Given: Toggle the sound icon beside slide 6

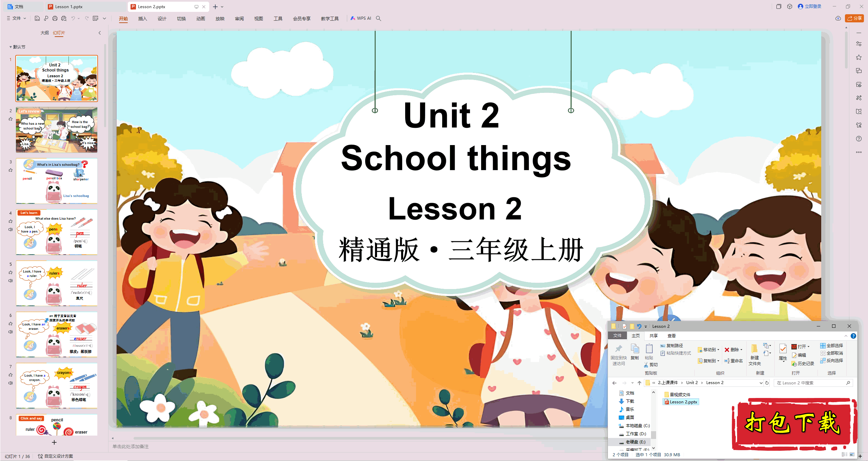Looking at the screenshot, I should (11, 332).
